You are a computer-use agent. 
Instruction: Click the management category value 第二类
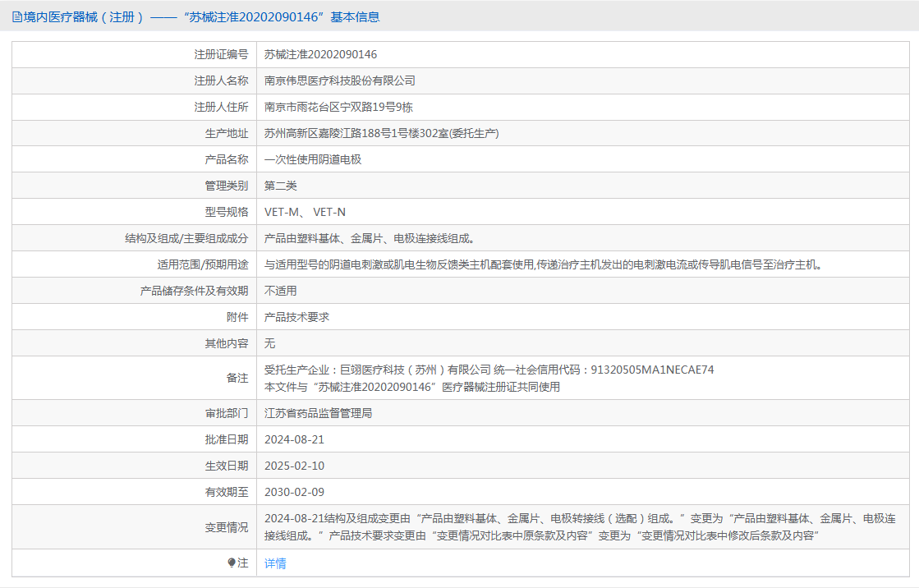[281, 186]
